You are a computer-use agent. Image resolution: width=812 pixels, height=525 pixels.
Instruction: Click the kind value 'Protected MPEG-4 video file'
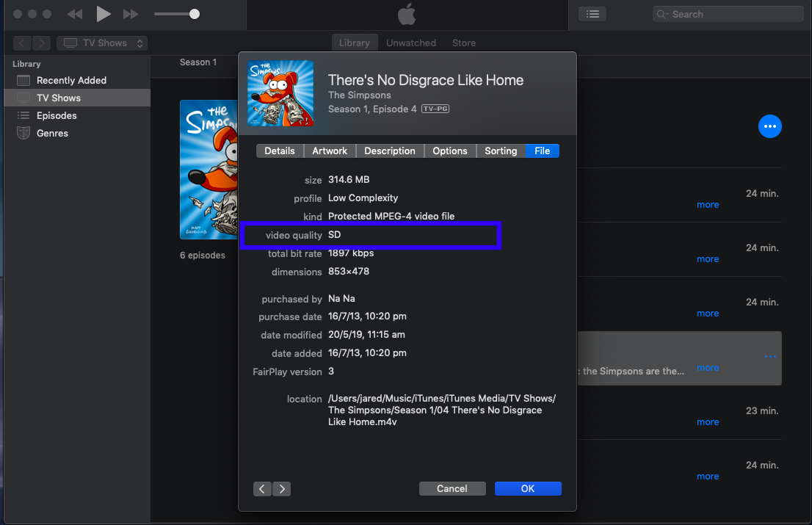[391, 217]
